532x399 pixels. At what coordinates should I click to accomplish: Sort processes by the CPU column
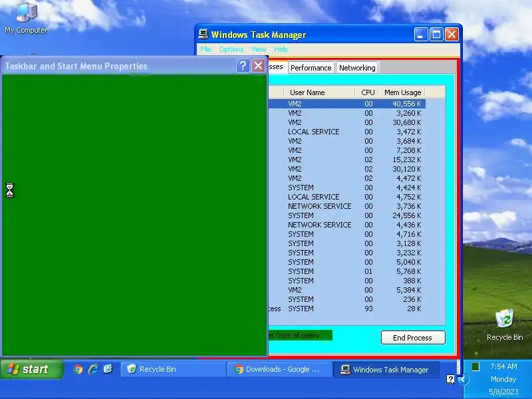point(367,92)
